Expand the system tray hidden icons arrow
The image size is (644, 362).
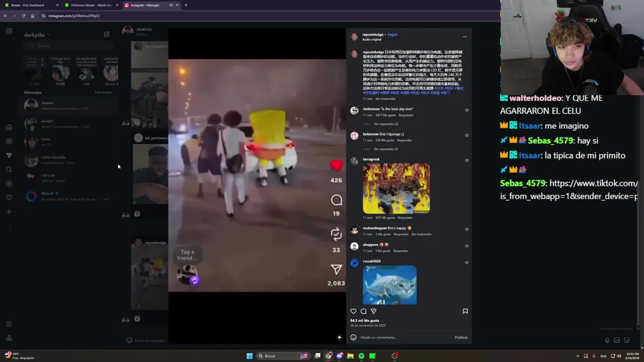pyautogui.click(x=578, y=356)
